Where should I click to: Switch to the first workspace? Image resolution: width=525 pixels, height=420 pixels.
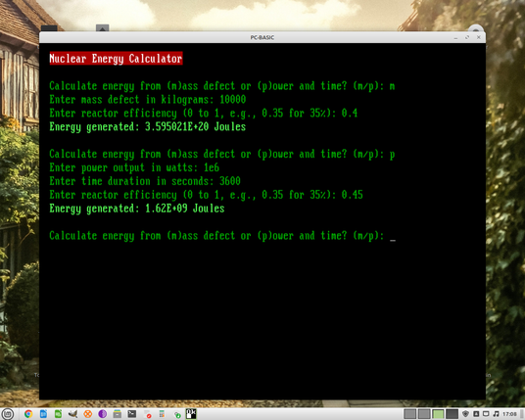409,414
